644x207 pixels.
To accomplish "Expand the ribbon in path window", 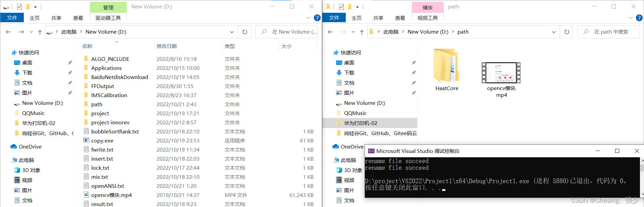I will point(631,18).
